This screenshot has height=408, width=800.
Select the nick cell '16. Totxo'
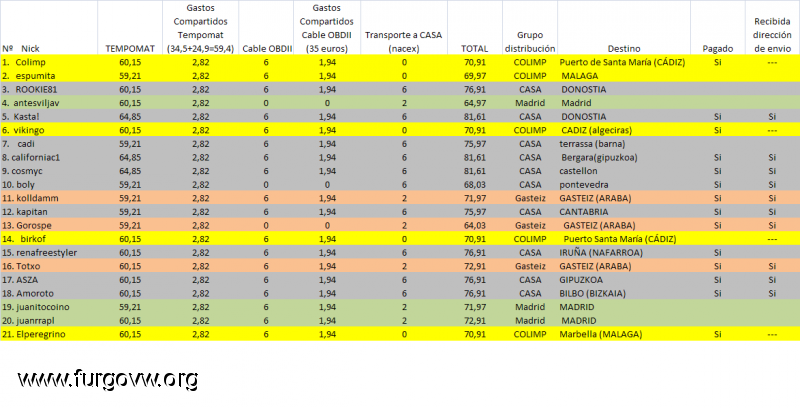[x=21, y=266]
